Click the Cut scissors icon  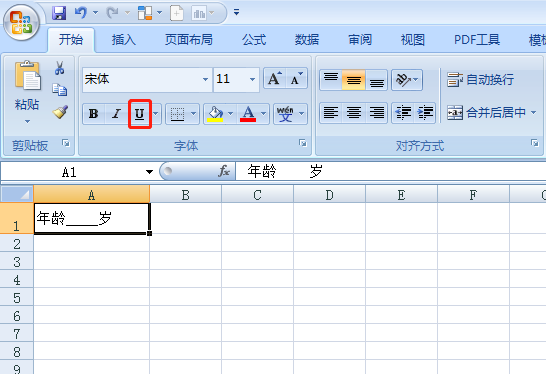(60, 68)
